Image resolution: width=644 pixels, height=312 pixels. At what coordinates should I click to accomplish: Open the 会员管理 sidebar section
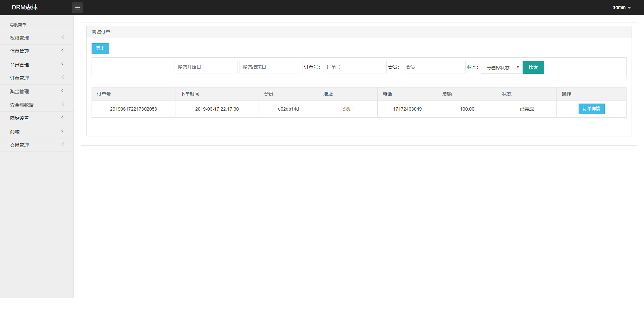[37, 65]
